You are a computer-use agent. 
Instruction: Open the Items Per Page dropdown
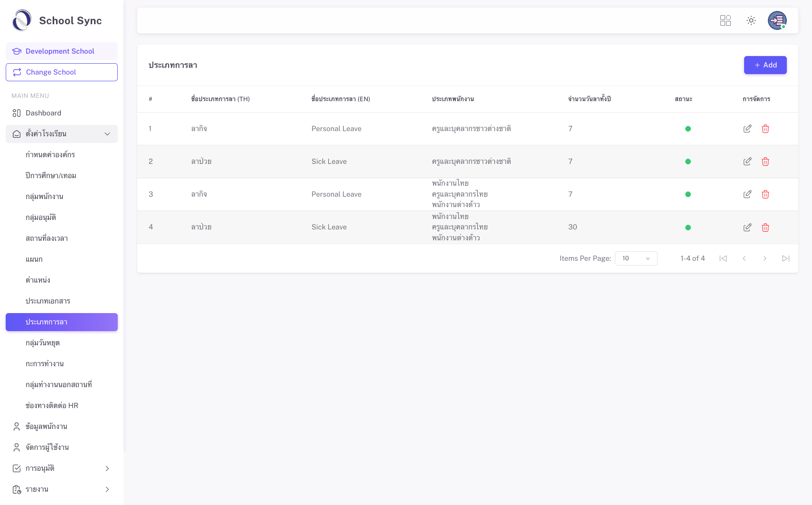[636, 258]
